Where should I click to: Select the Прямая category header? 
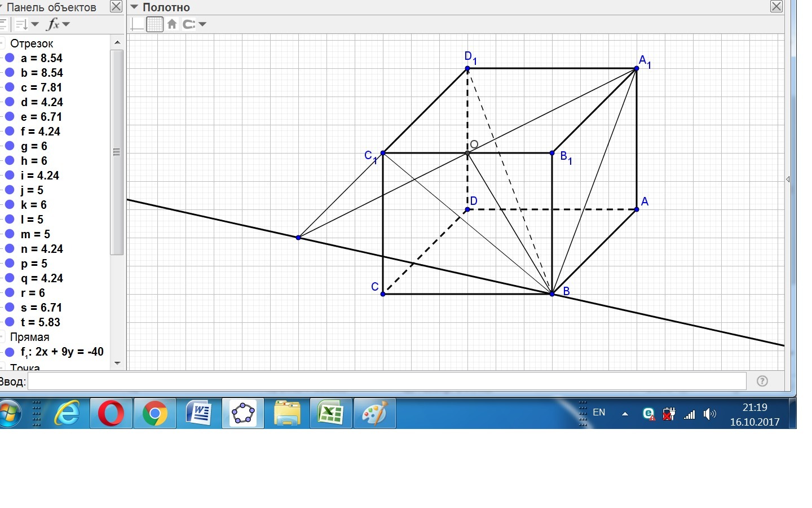[x=30, y=337]
